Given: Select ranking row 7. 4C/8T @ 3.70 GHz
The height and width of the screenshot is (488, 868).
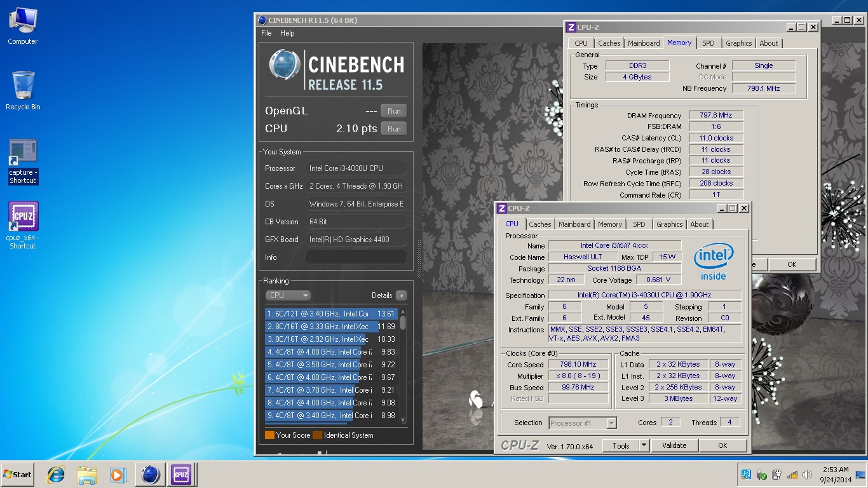Looking at the screenshot, I should click(x=330, y=390).
